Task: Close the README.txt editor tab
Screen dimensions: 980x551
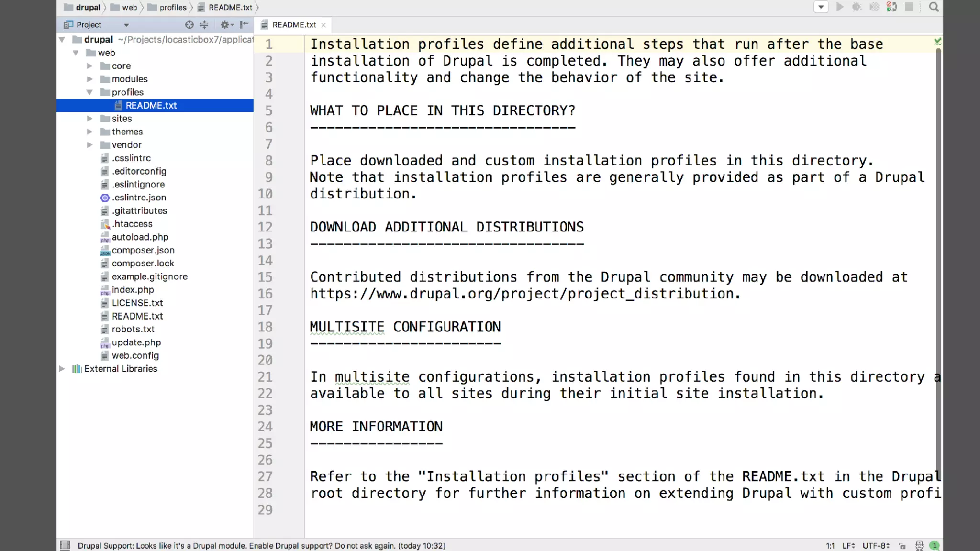Action: (x=324, y=25)
